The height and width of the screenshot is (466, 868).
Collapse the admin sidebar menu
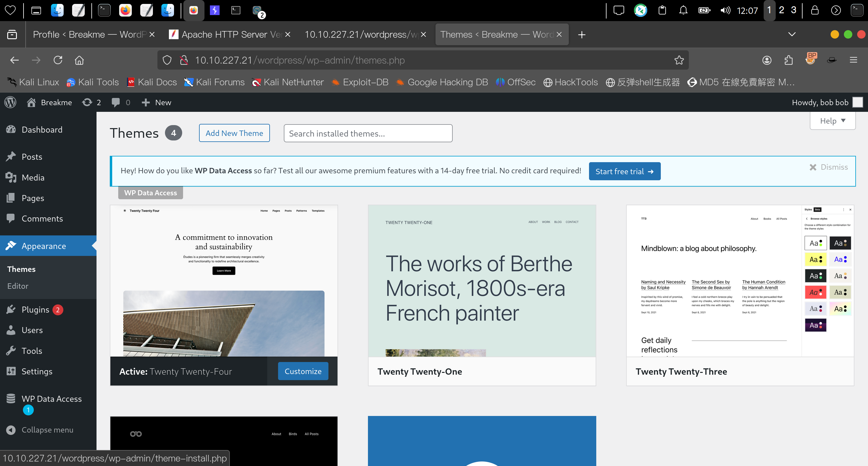[47, 430]
